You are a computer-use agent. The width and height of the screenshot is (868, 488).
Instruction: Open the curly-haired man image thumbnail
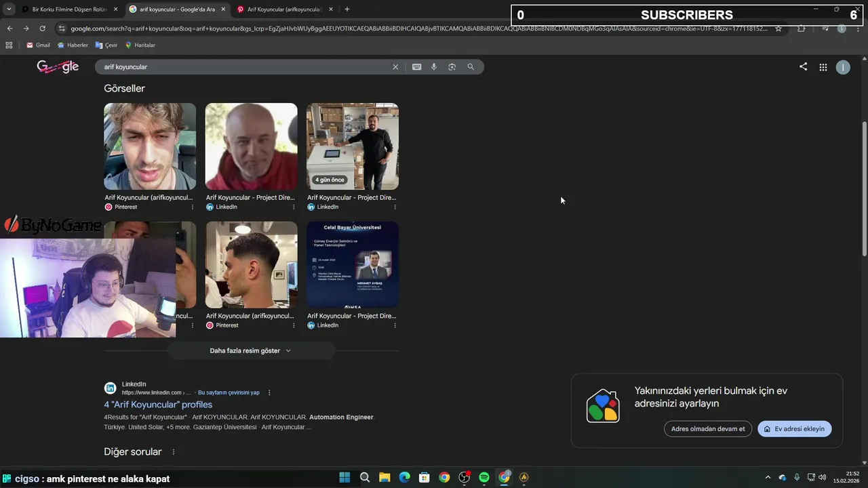click(x=150, y=146)
